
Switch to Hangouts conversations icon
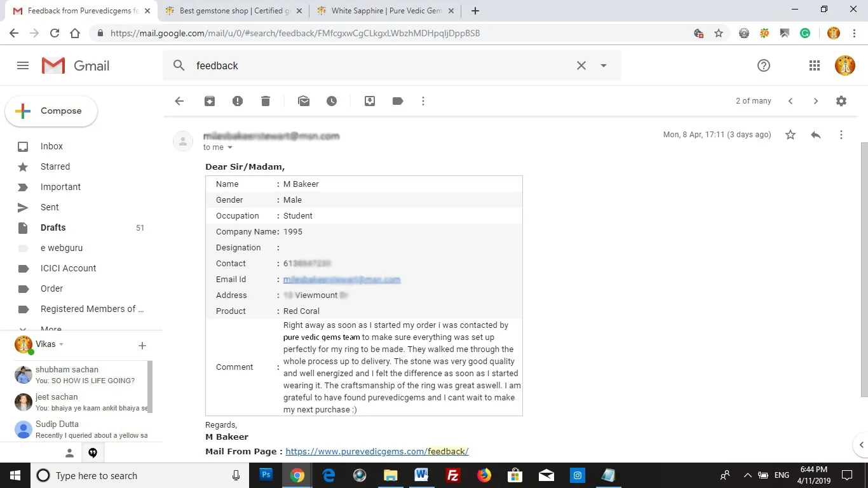tap(93, 453)
